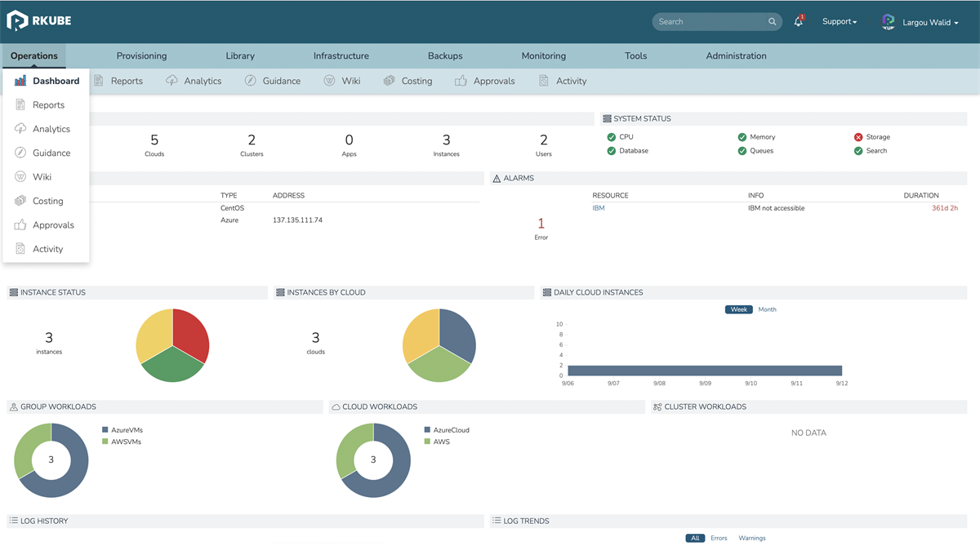The image size is (980, 555).
Task: Click the Costing icon in dropdown list
Action: click(x=20, y=201)
